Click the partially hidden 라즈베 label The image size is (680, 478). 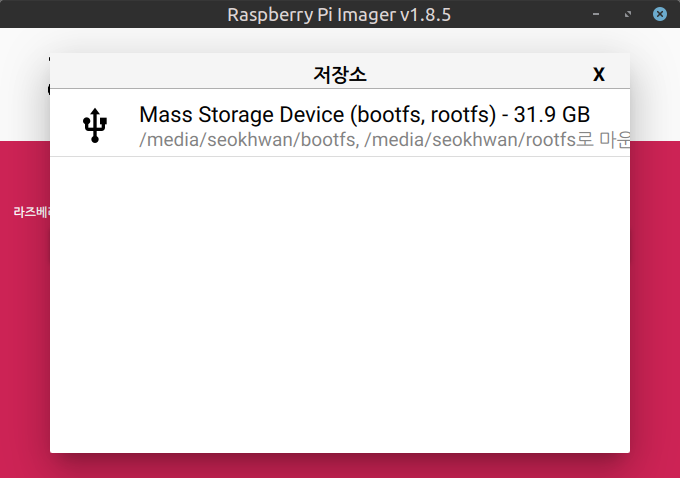pos(30,212)
